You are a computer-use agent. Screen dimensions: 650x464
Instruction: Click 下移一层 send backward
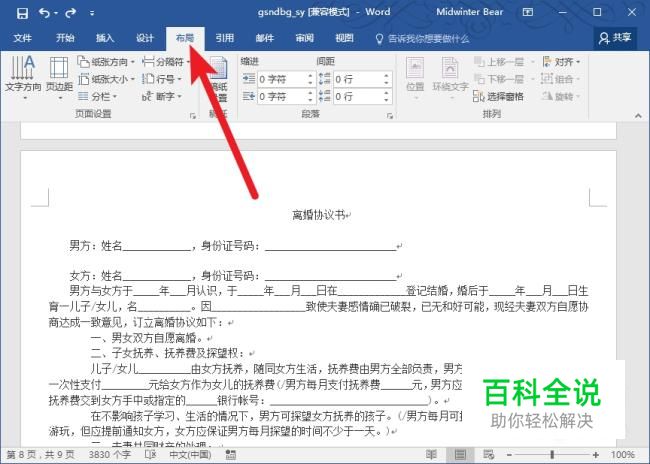(499, 79)
